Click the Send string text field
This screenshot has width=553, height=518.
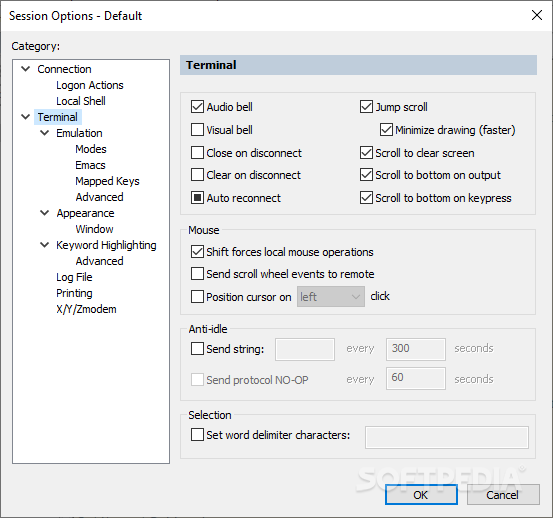[x=305, y=349]
